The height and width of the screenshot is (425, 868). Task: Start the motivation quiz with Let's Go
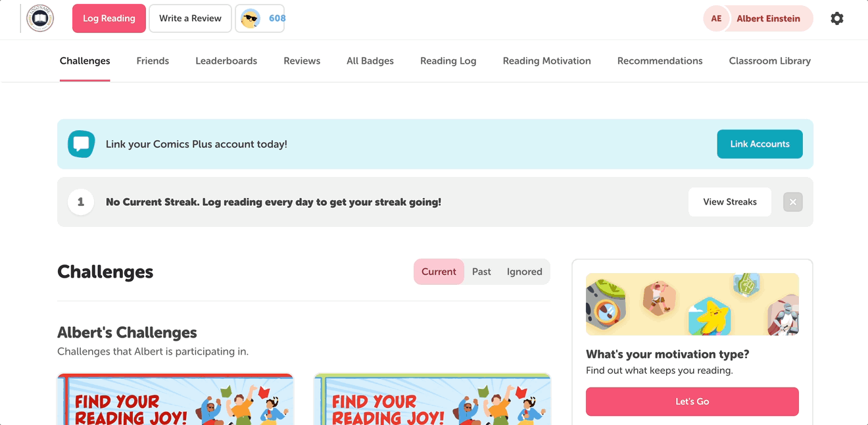692,401
